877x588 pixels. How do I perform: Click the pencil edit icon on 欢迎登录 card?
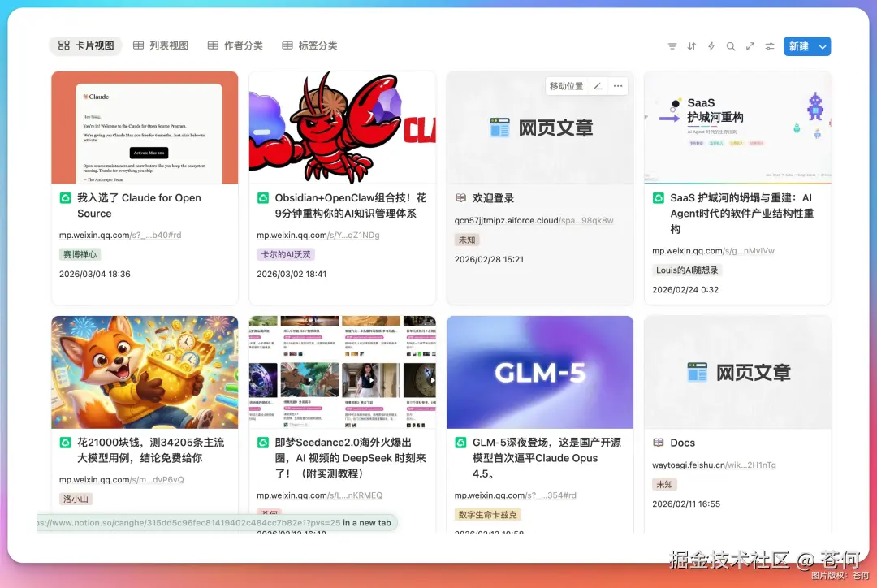point(598,85)
